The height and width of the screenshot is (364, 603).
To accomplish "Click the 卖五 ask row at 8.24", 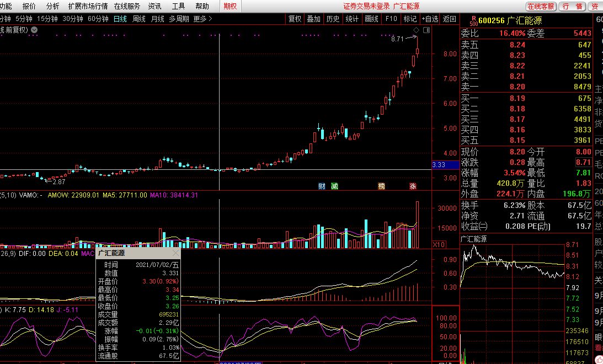I will 526,45.
